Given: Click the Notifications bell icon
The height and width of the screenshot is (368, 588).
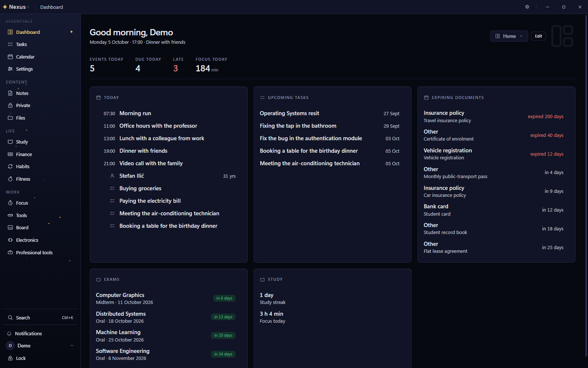Looking at the screenshot, I should 9,333.
